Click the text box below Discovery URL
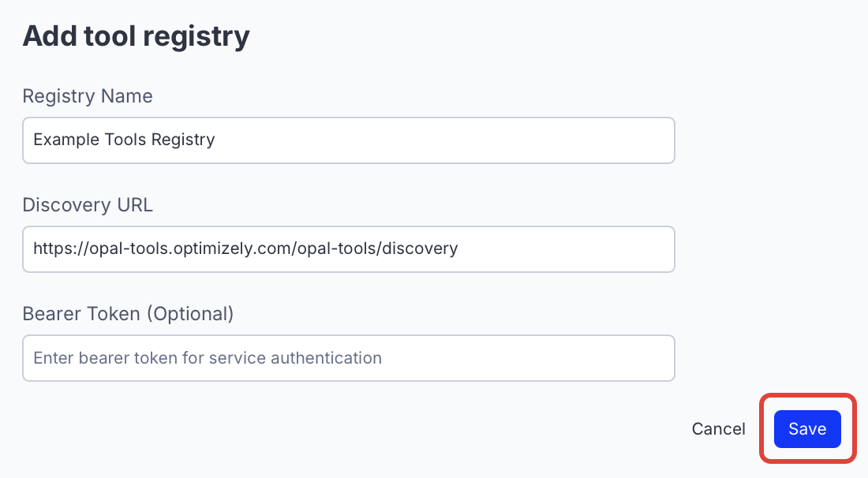 pos(348,249)
